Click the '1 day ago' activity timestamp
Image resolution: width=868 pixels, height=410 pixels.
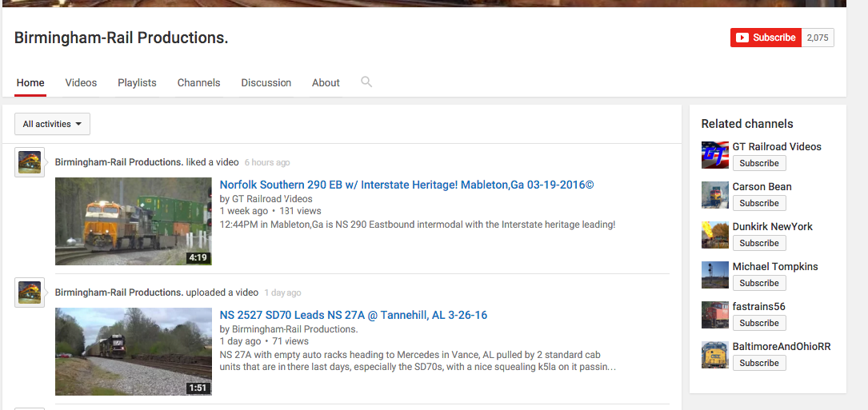[x=282, y=293]
